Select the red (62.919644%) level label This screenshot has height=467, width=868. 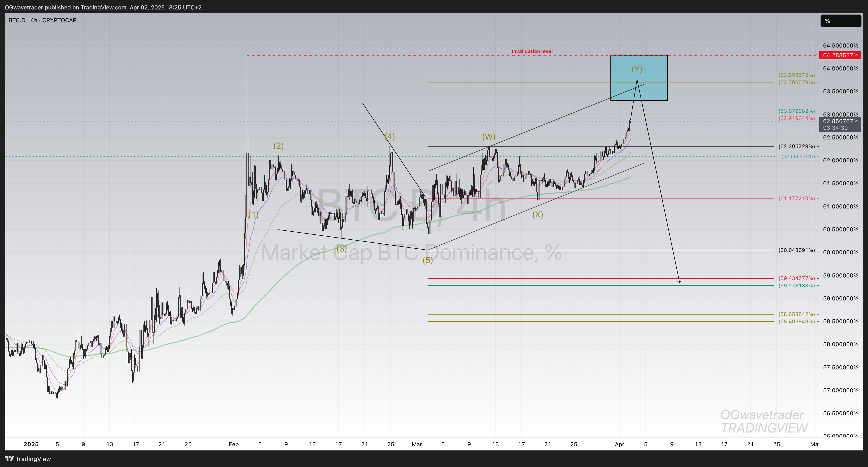797,118
